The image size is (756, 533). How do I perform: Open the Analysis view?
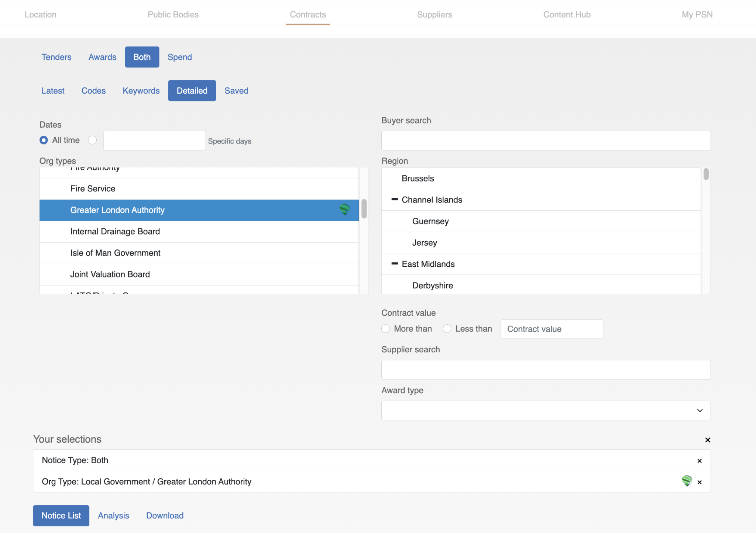pyautogui.click(x=114, y=516)
